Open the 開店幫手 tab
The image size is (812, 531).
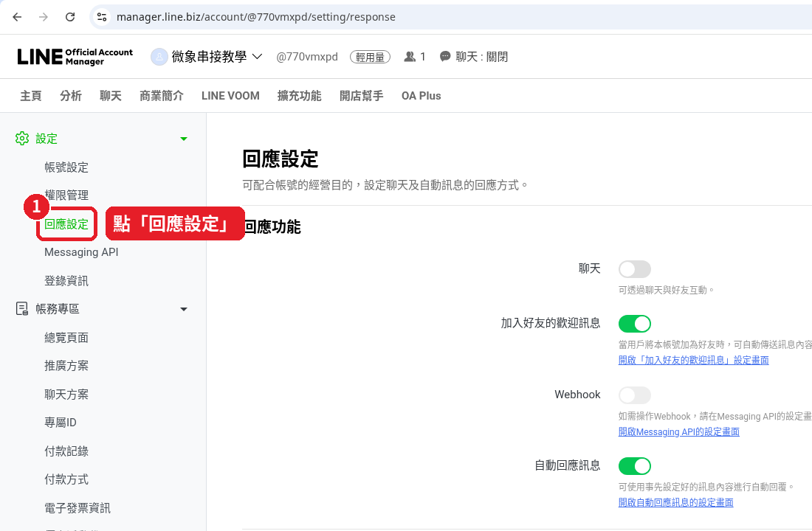click(362, 96)
